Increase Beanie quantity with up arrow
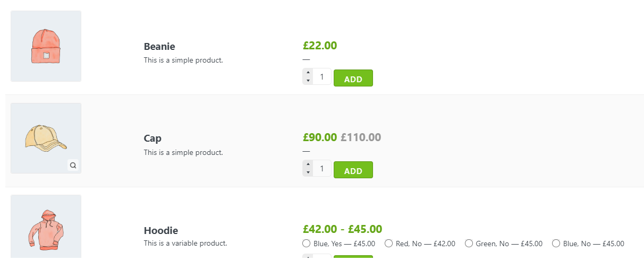Screen dimensions: 644x269 308,73
